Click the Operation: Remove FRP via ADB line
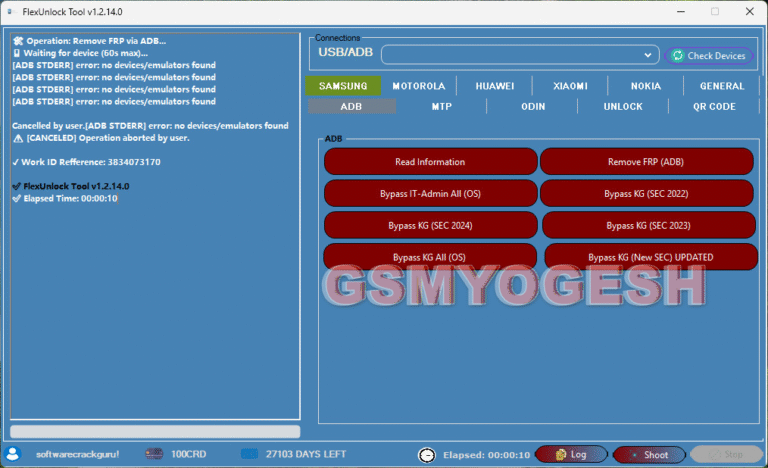Screen dimensions: 768x468 [90, 41]
